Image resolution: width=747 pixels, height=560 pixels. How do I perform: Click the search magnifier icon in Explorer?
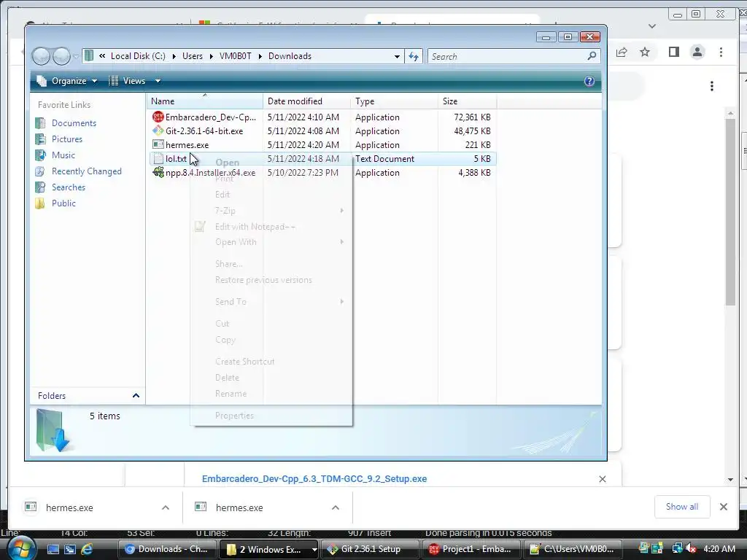[592, 56]
